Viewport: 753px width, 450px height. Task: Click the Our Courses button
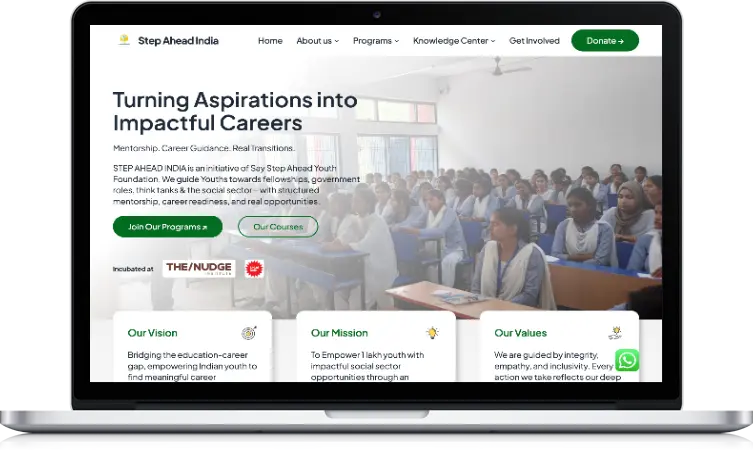278,227
